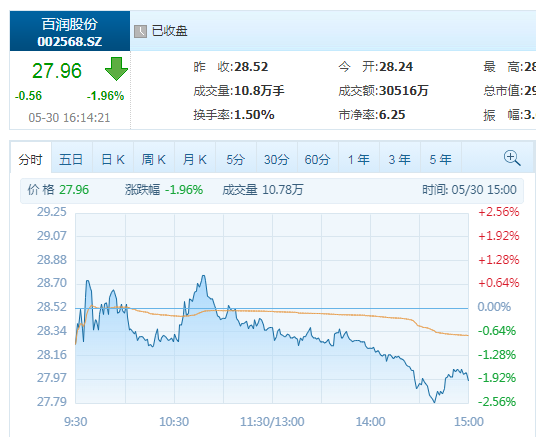Image resolution: width=536 pixels, height=437 pixels.
Task: Select the 分时 chart tab
Action: tap(31, 159)
